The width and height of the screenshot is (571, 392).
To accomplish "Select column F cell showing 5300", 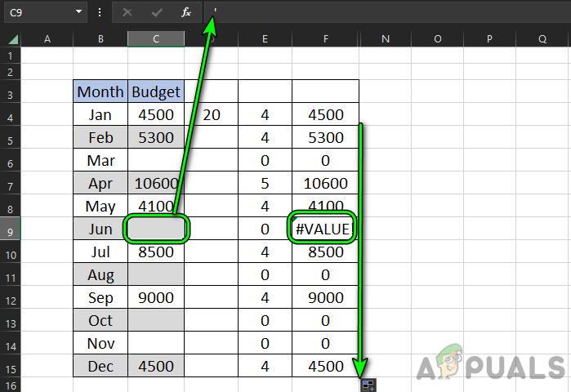I will (325, 137).
